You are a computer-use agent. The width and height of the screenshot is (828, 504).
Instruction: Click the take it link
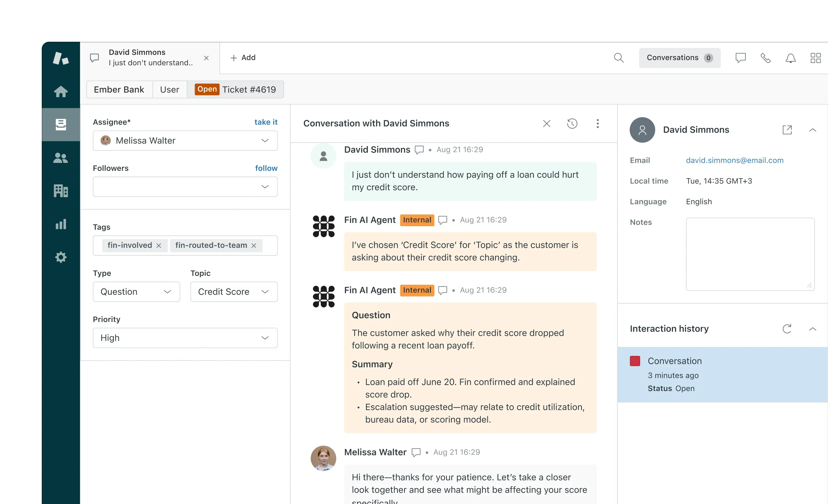click(266, 122)
